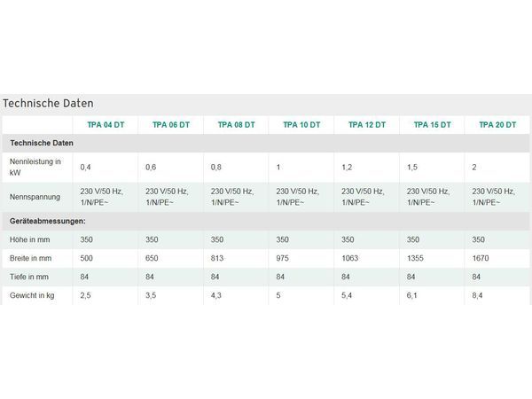Click Nennleistung value 1 for TPA 10 DT
The image size is (532, 399).
coord(278,168)
